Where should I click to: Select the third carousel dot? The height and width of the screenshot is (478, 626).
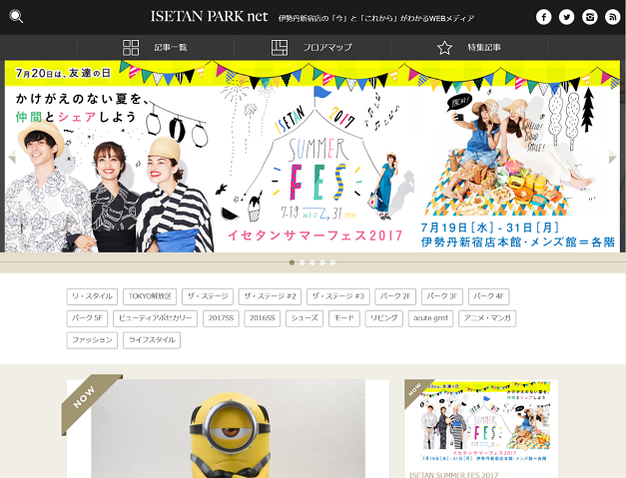312,262
